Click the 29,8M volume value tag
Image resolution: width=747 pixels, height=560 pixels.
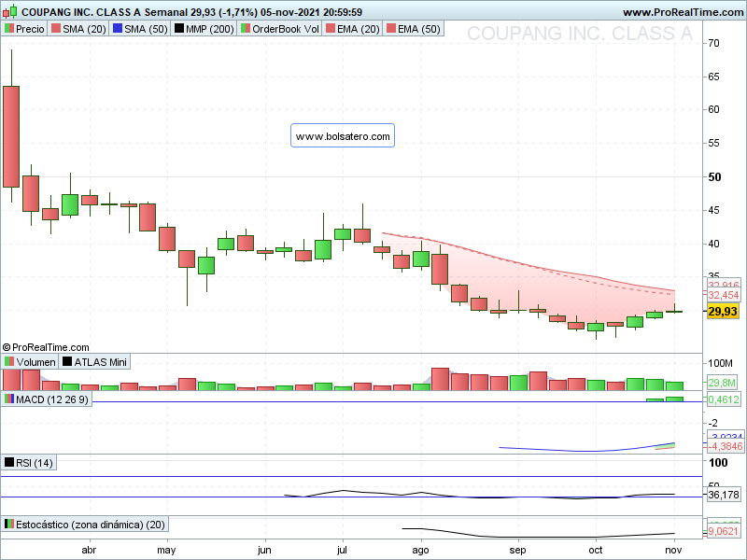722,383
